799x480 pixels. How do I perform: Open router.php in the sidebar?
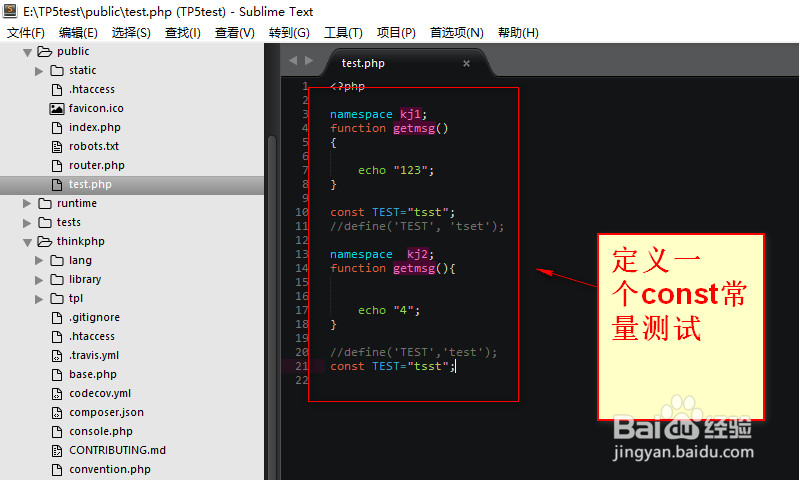coord(97,165)
